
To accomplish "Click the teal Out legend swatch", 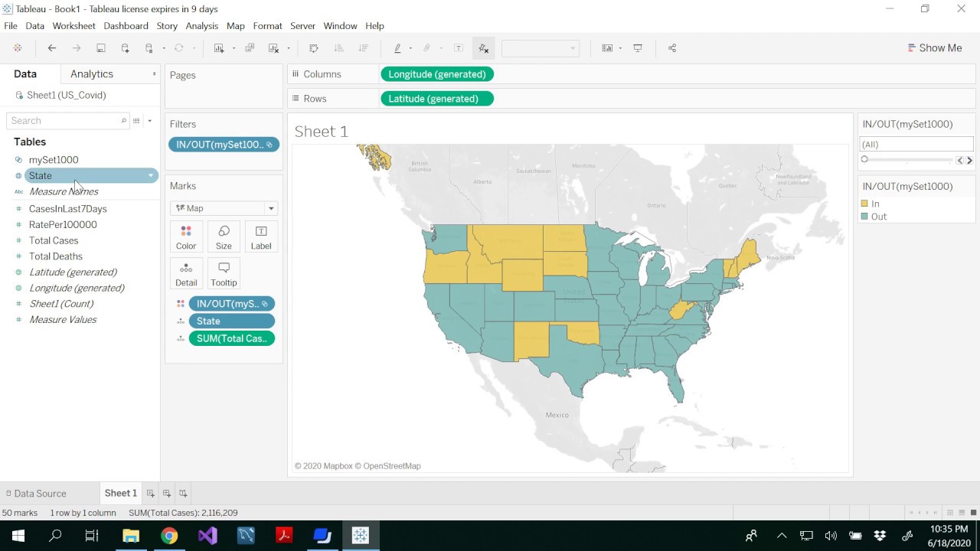I will point(864,217).
